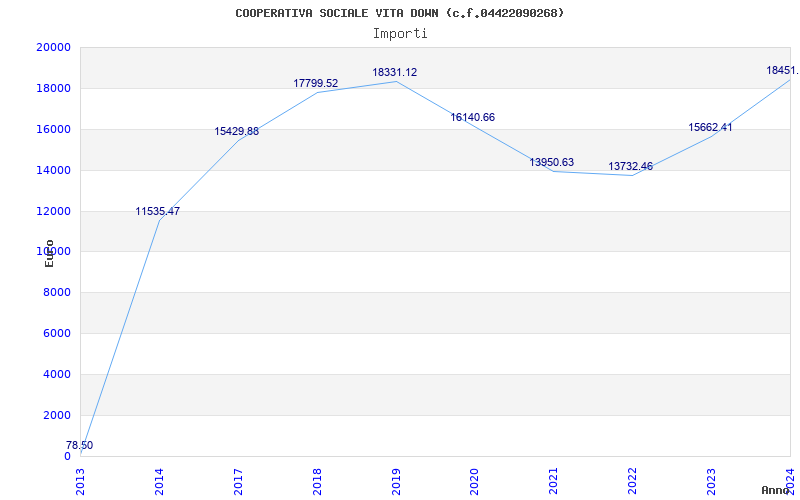The width and height of the screenshot is (800, 500).
Task: Click the Anno x-axis title
Action: (775, 490)
